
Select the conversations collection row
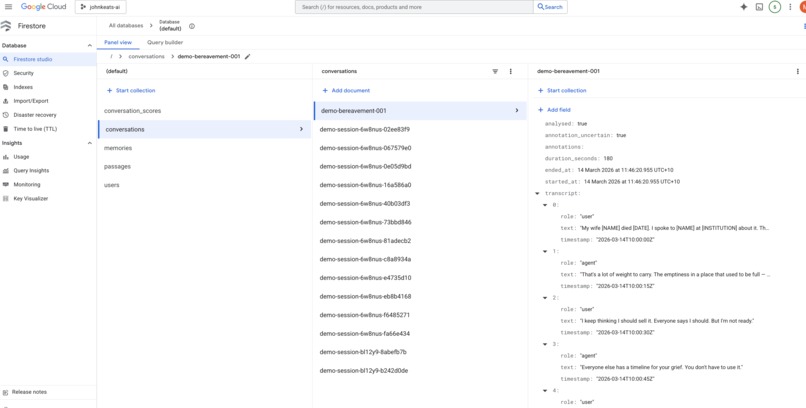[x=204, y=129]
